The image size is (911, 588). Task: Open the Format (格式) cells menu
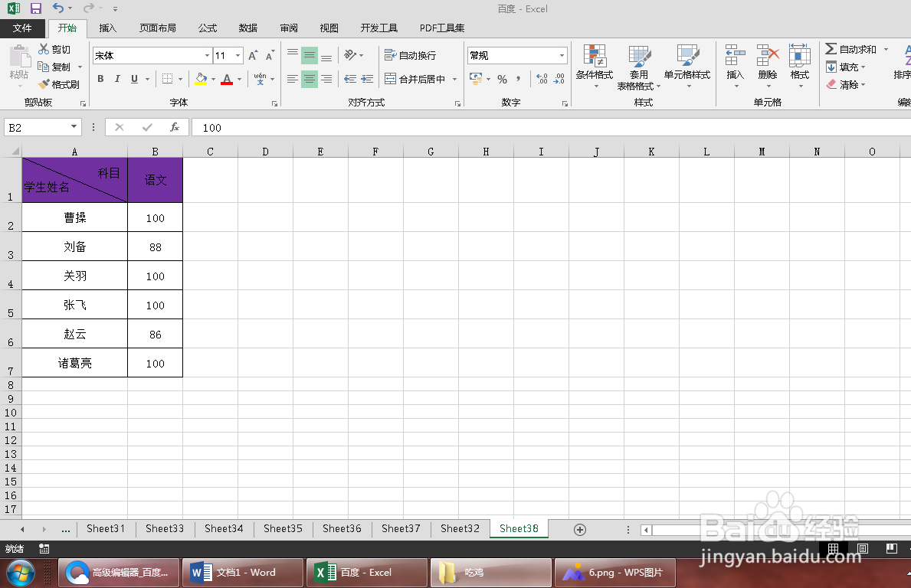(x=799, y=65)
